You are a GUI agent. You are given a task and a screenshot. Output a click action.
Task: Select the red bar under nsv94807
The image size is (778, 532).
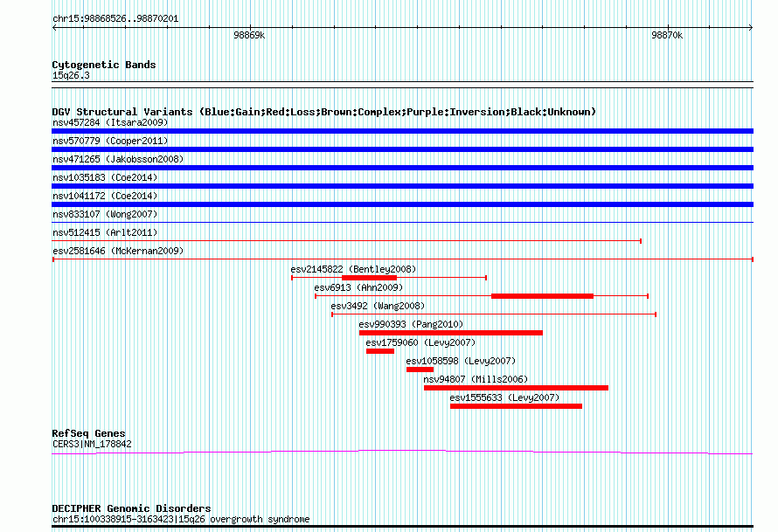516,388
